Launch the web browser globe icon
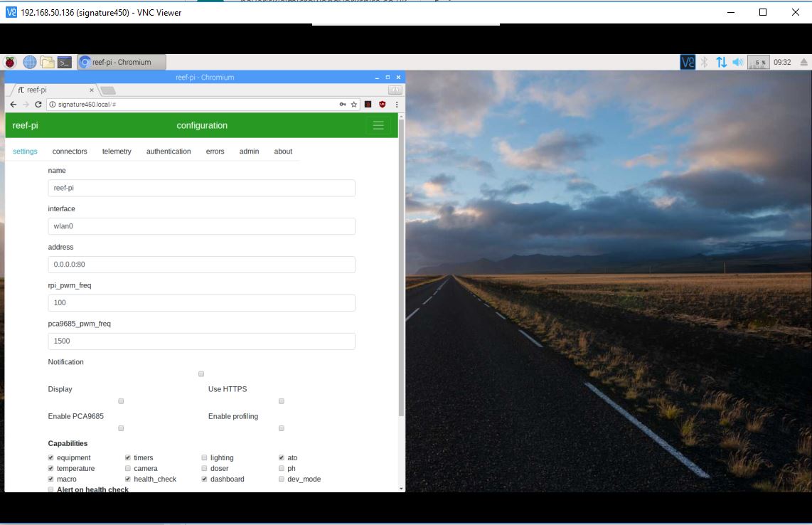Viewport: 812px width, 525px height. pos(30,62)
